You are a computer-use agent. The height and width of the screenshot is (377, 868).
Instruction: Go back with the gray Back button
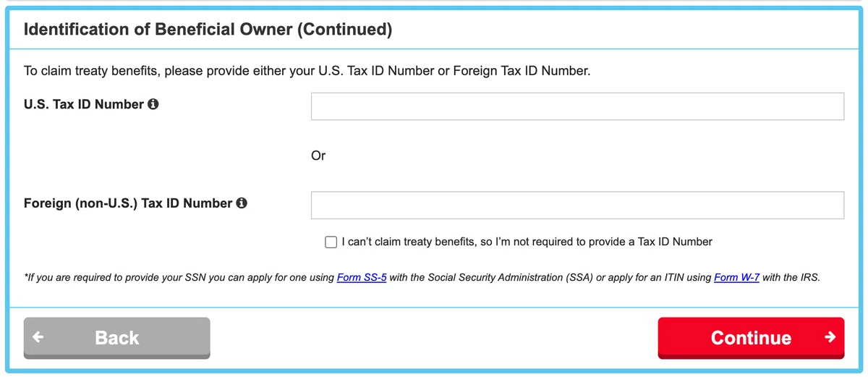click(x=117, y=338)
